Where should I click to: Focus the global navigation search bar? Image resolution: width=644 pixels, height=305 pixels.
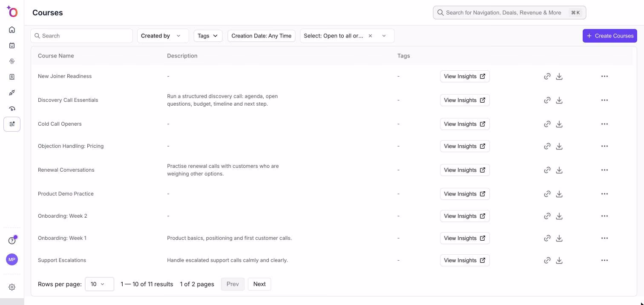pos(509,13)
